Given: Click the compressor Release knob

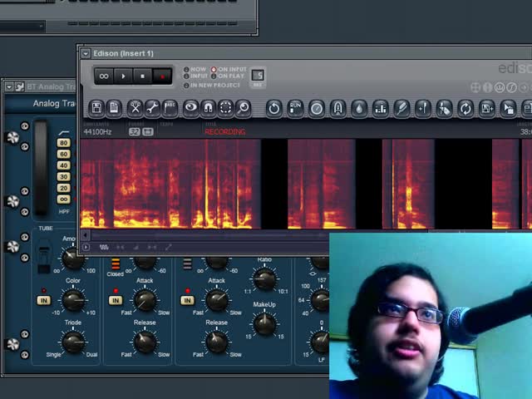Looking at the screenshot, I should pos(217,342).
